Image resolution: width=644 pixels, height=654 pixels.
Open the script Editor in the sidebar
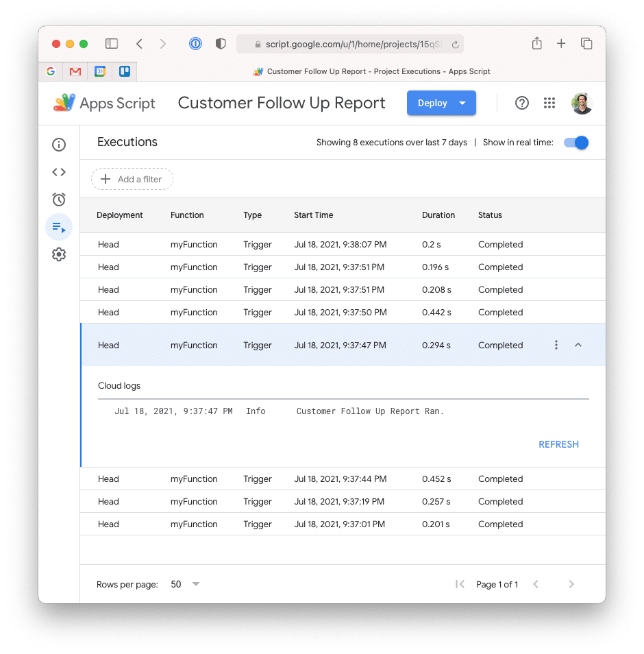[58, 172]
